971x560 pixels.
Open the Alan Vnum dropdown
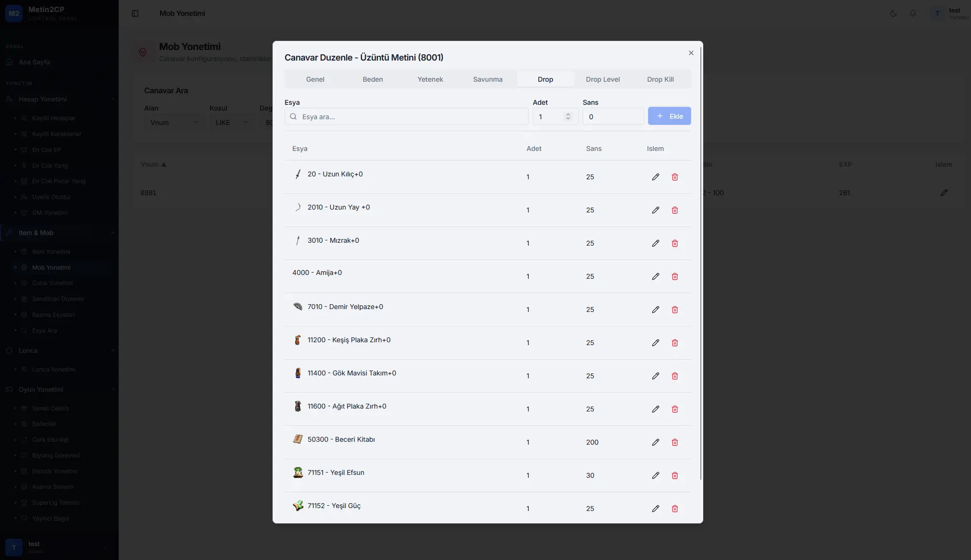174,123
